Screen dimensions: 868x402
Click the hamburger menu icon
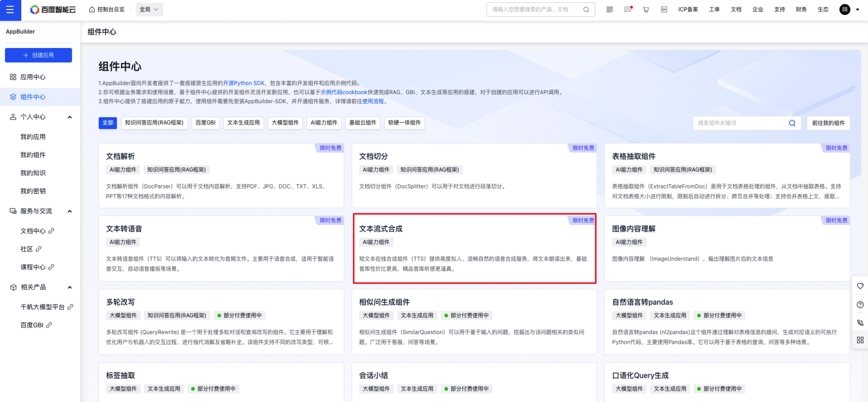click(x=10, y=10)
